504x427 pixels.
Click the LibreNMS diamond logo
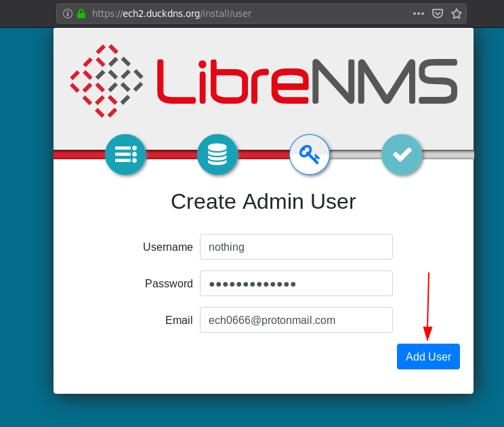106,81
